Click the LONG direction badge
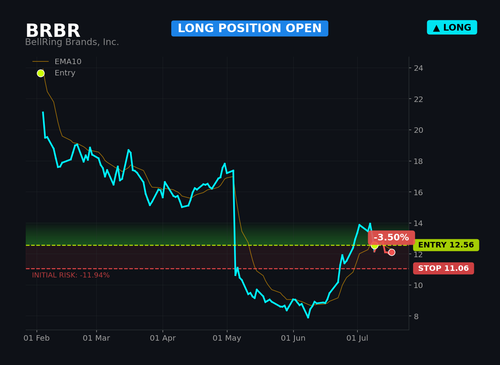 (452, 27)
